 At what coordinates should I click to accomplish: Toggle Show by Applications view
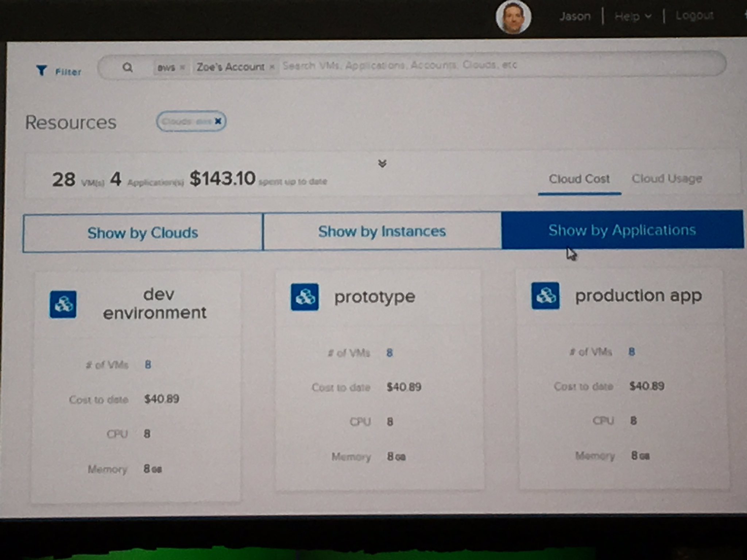click(x=622, y=230)
